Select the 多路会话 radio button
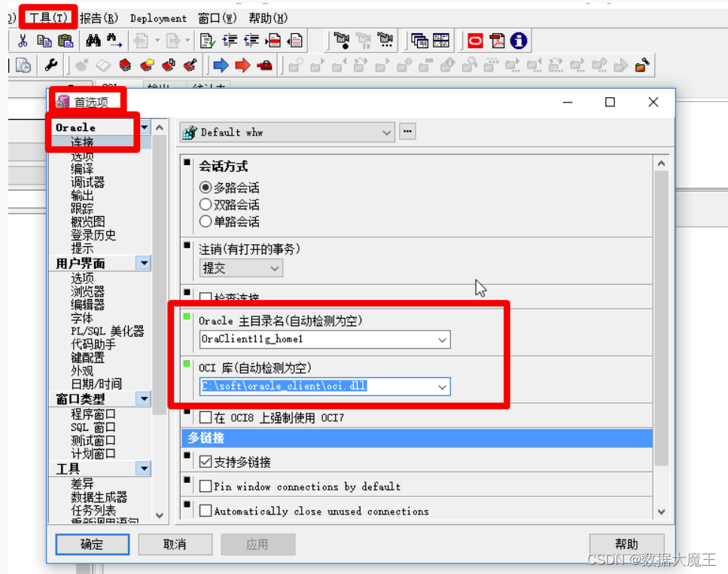728x574 pixels. coord(206,188)
